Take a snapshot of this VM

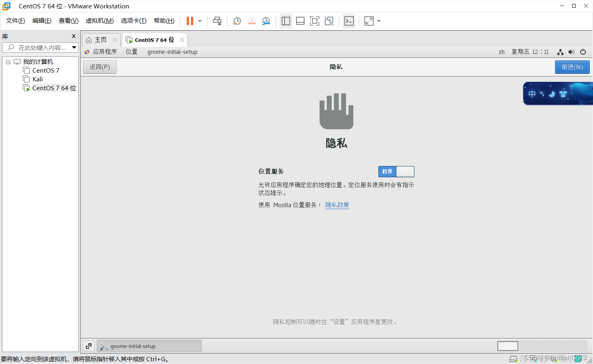237,21
